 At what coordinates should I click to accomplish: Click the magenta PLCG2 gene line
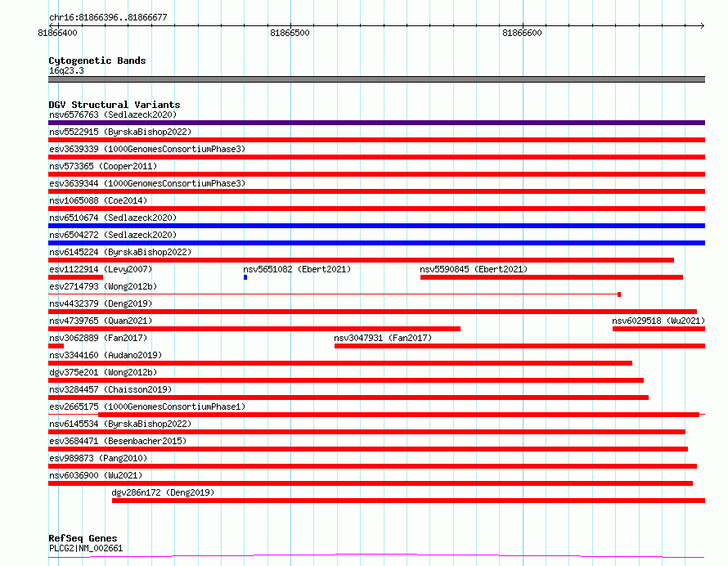click(376, 555)
